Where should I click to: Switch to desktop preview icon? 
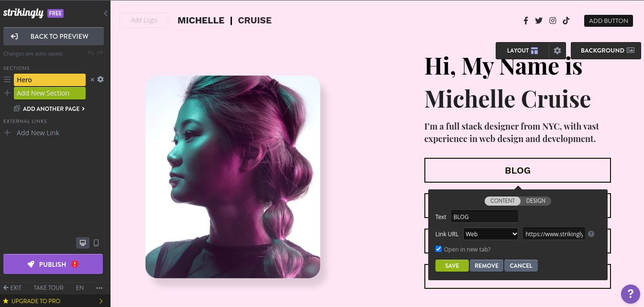coord(83,243)
